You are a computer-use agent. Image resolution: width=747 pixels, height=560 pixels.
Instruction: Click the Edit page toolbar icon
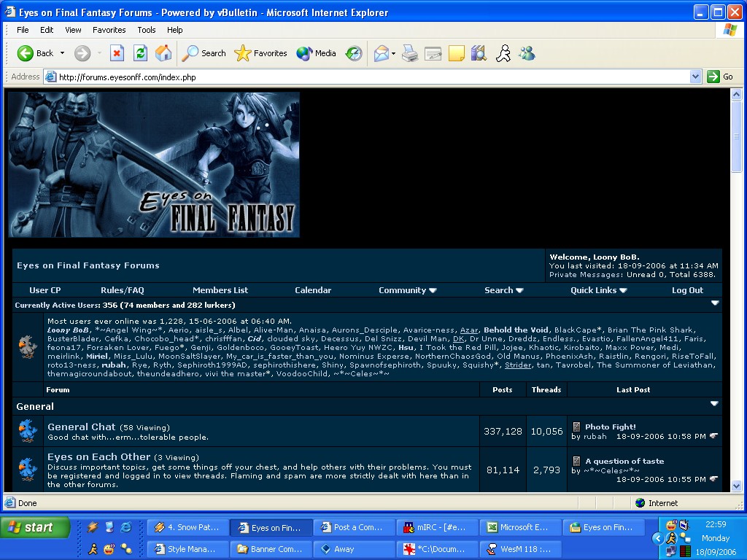click(x=433, y=53)
